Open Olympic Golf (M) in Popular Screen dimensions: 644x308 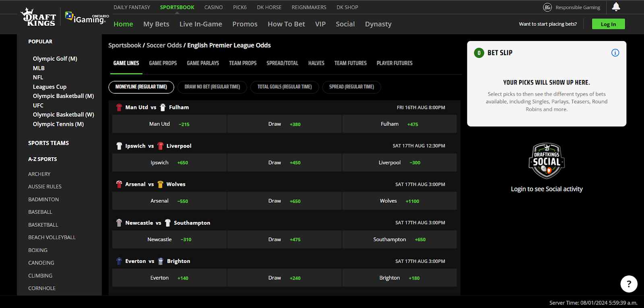tap(55, 59)
